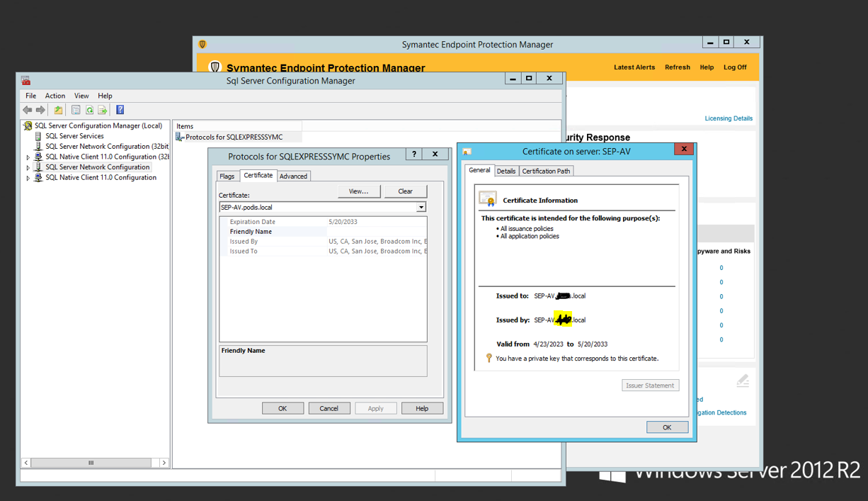Screen dimensions: 868x501
Task: Click the red toolbox icon in Configuration Manager title bar
Action: click(25, 81)
